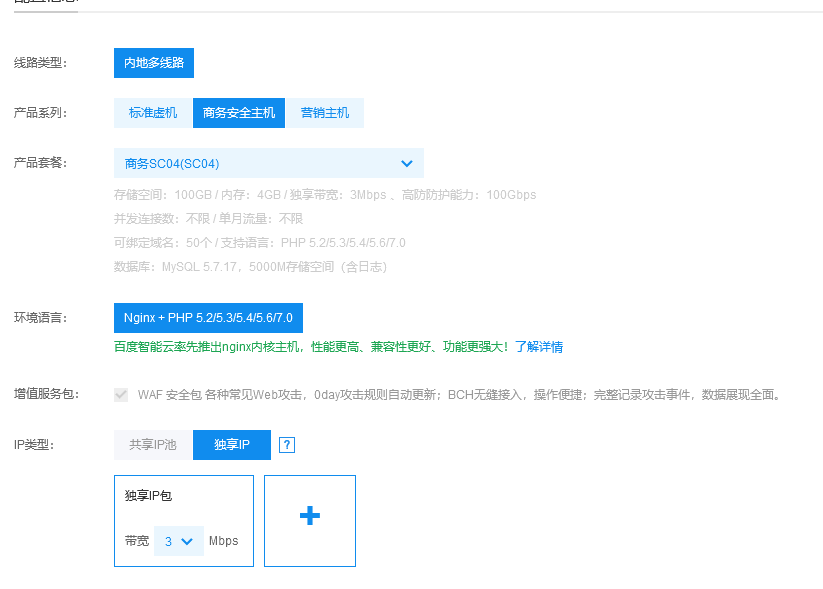823x589 pixels.
Task: Choose the 内地多线路 line type button
Action: click(154, 63)
